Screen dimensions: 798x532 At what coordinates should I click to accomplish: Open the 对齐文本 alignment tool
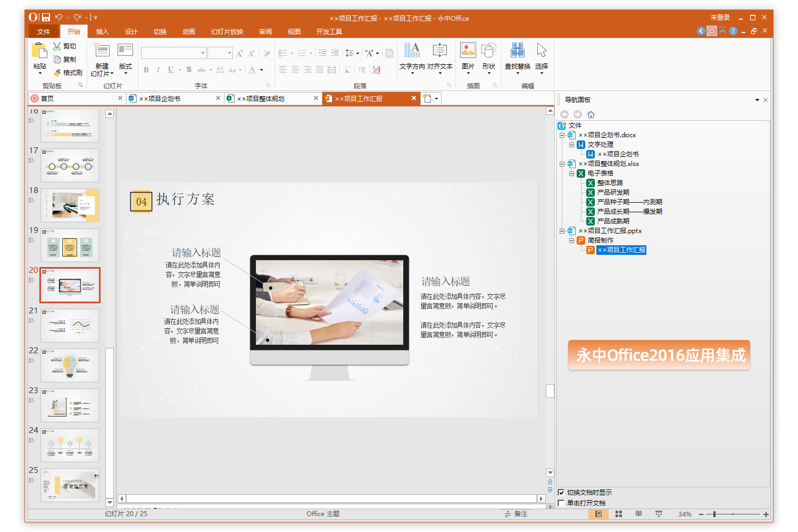[x=440, y=59]
